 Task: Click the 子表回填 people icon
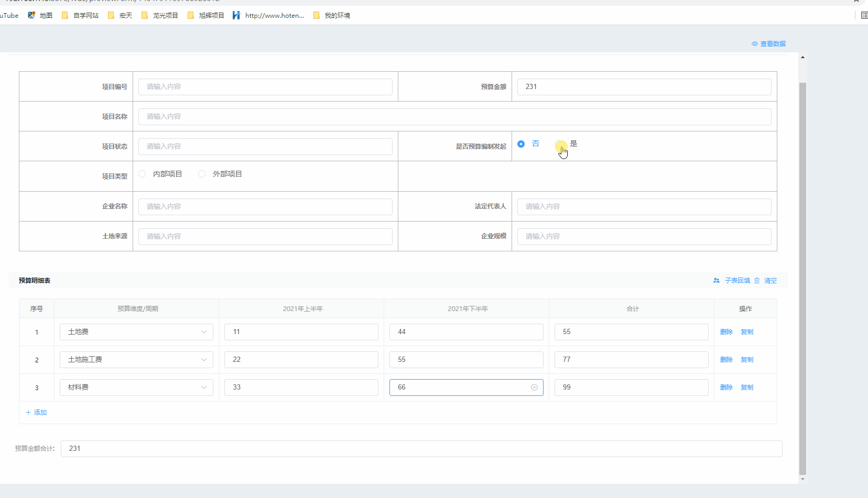(717, 281)
